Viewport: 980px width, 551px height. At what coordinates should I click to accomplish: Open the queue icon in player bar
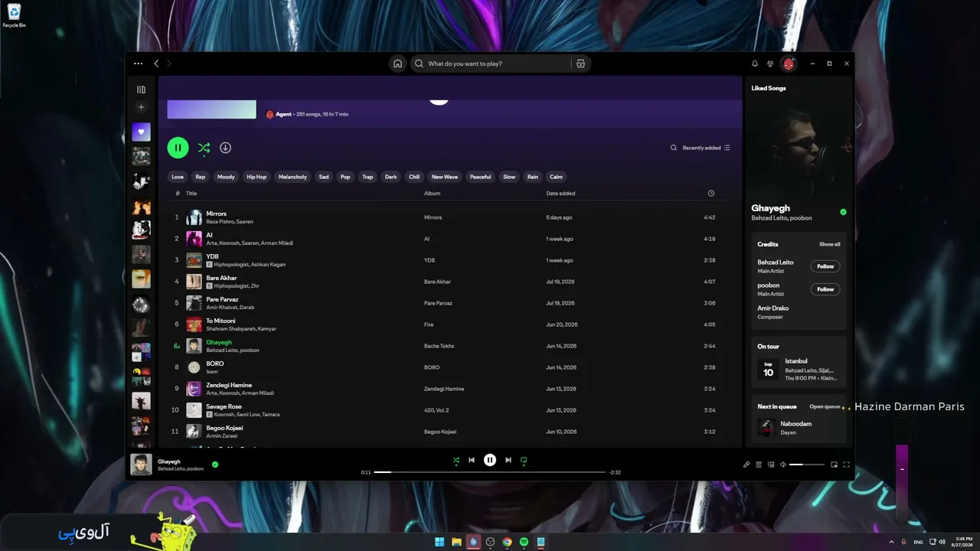pos(759,465)
